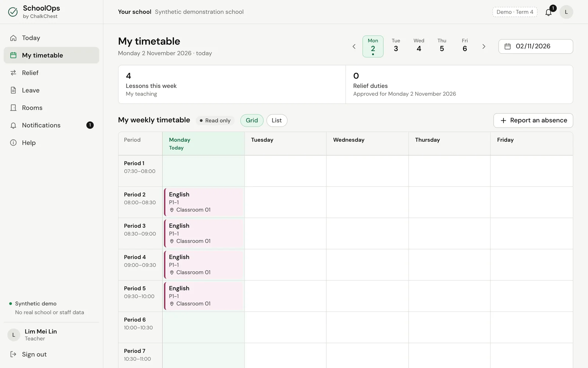Open the Rooms page label
588x368 pixels.
coord(32,108)
